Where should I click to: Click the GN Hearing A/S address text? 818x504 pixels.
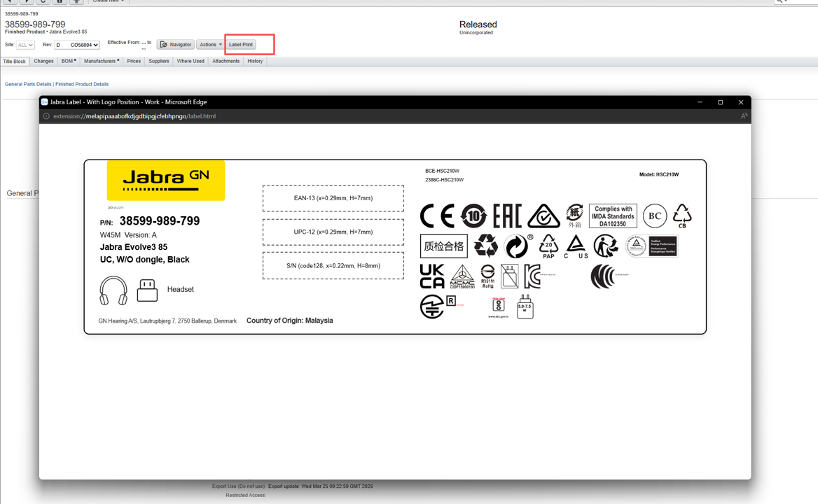[167, 321]
